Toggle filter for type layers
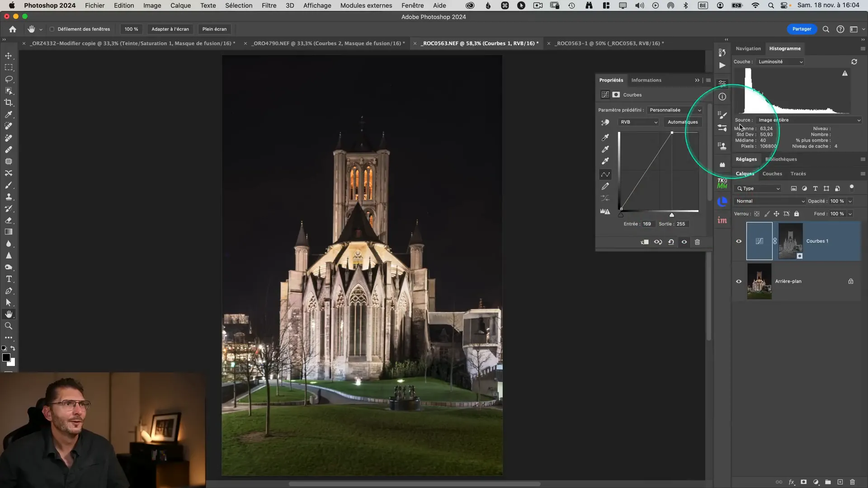 (x=815, y=188)
